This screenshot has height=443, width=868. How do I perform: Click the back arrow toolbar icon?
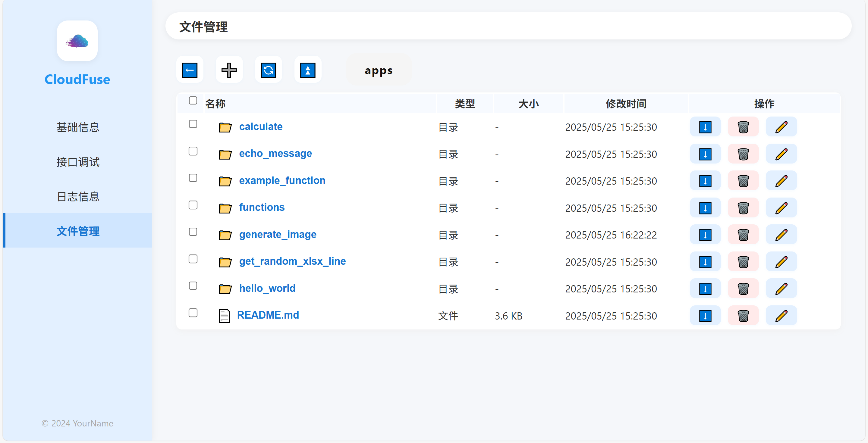189,70
